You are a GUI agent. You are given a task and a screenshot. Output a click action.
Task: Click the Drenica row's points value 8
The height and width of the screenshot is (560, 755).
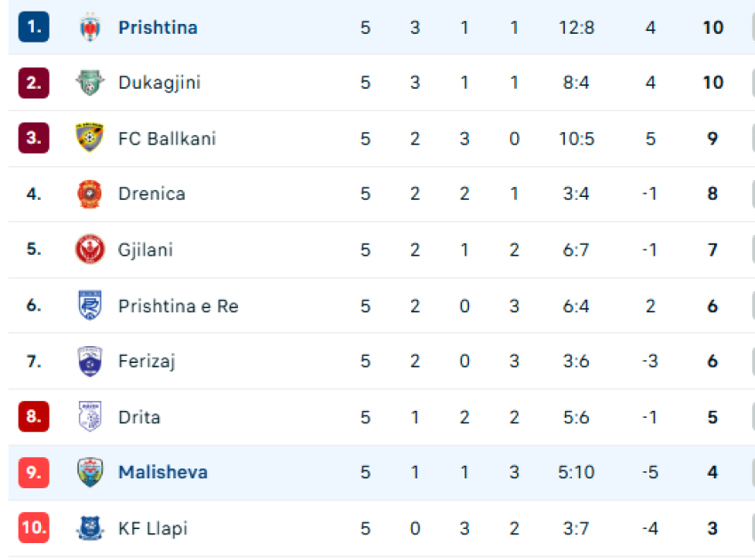coord(712,193)
